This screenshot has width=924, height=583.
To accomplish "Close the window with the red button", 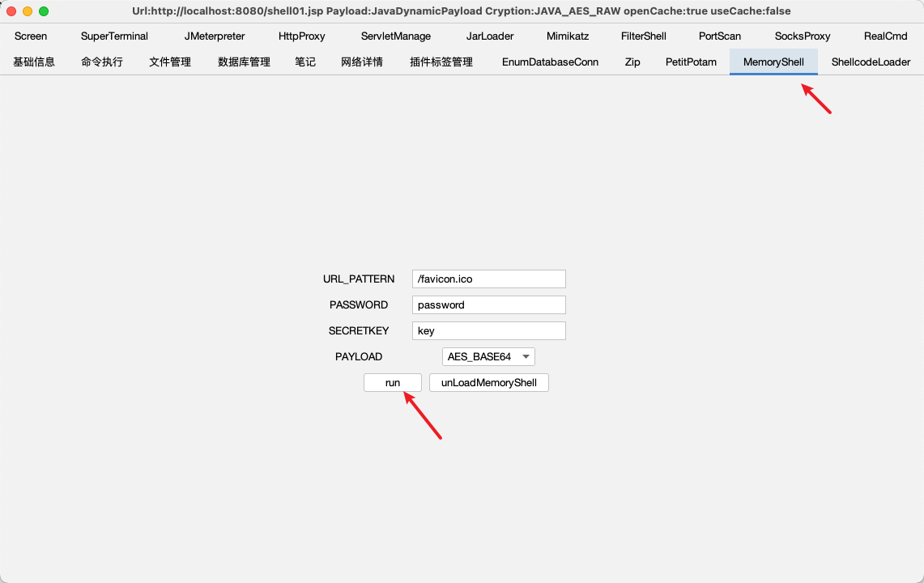I will tap(11, 11).
